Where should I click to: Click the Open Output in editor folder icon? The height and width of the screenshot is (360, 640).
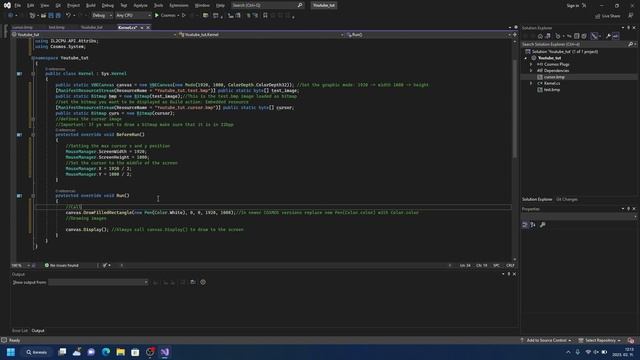(x=193, y=282)
